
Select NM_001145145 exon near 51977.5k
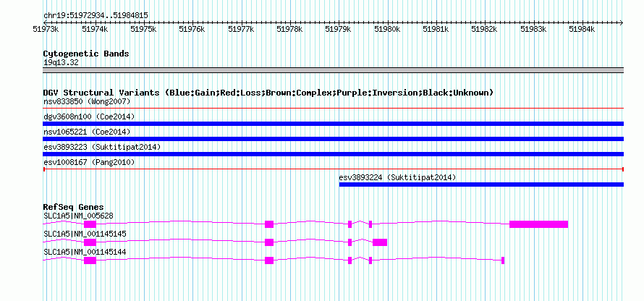pos(269,242)
